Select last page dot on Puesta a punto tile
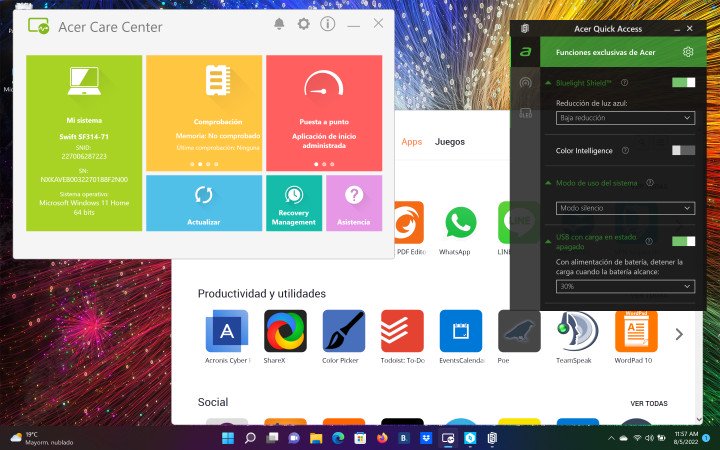Viewport: 720px width, 450px height. (332, 164)
